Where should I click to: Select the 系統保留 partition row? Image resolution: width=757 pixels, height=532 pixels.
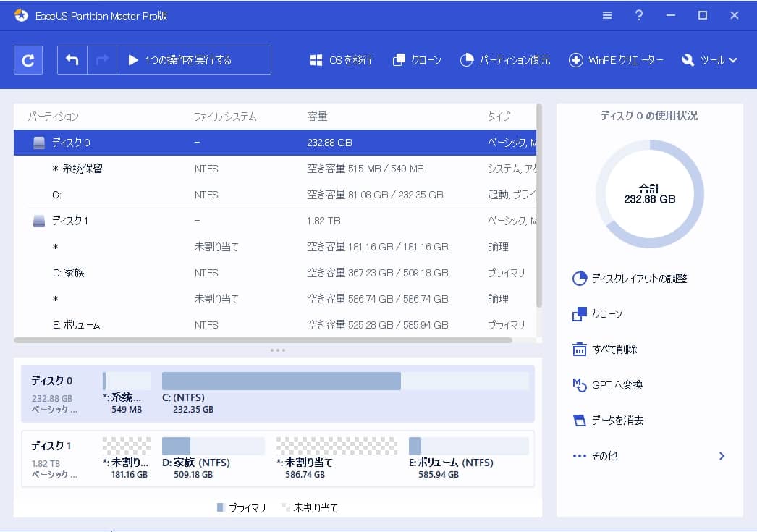tap(275, 169)
